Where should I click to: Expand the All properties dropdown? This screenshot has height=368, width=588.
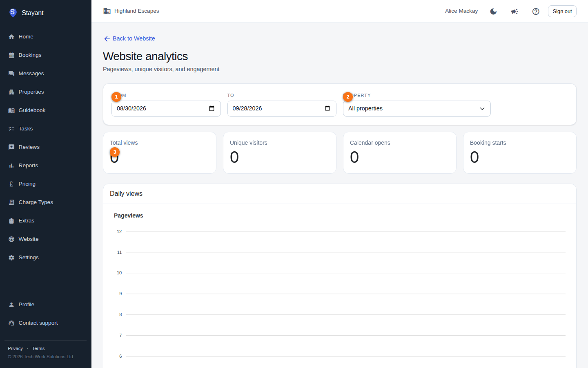(x=417, y=109)
